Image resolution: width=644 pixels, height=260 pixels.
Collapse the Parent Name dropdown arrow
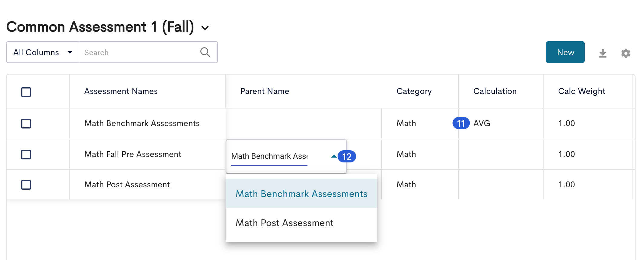point(334,156)
